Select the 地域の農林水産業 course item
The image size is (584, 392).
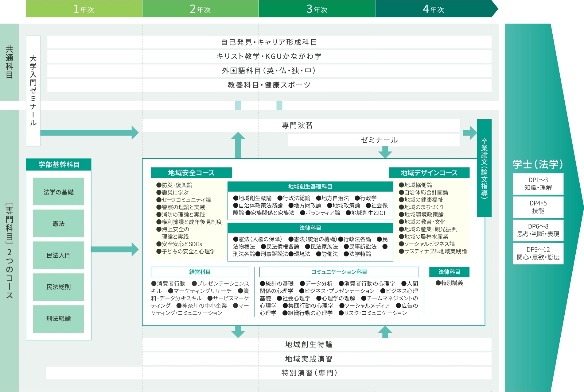424,236
